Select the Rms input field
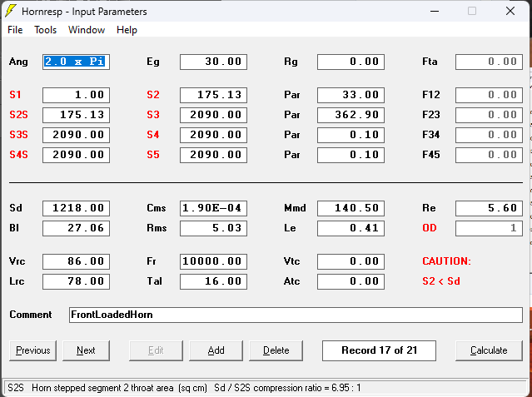The height and width of the screenshot is (397, 532). click(213, 228)
